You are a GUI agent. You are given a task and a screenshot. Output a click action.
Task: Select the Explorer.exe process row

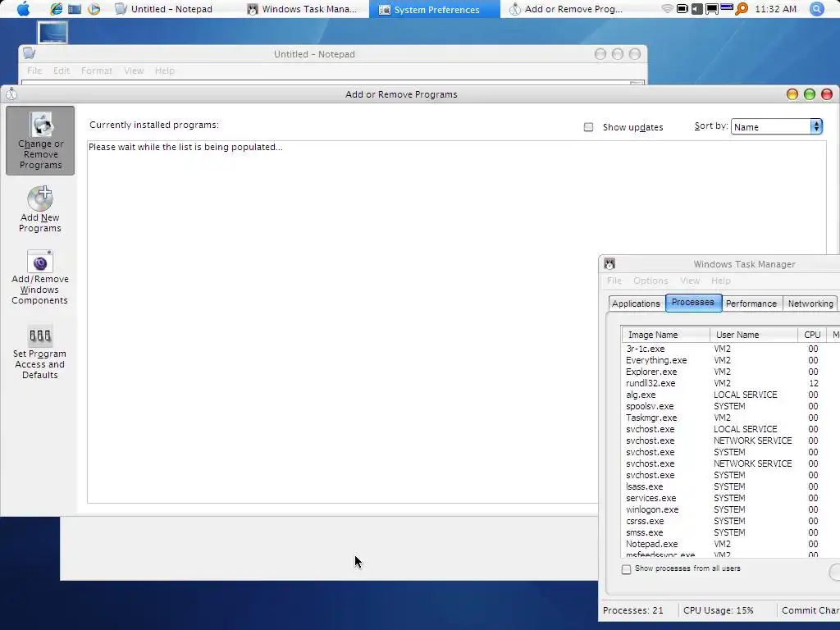pyautogui.click(x=731, y=372)
